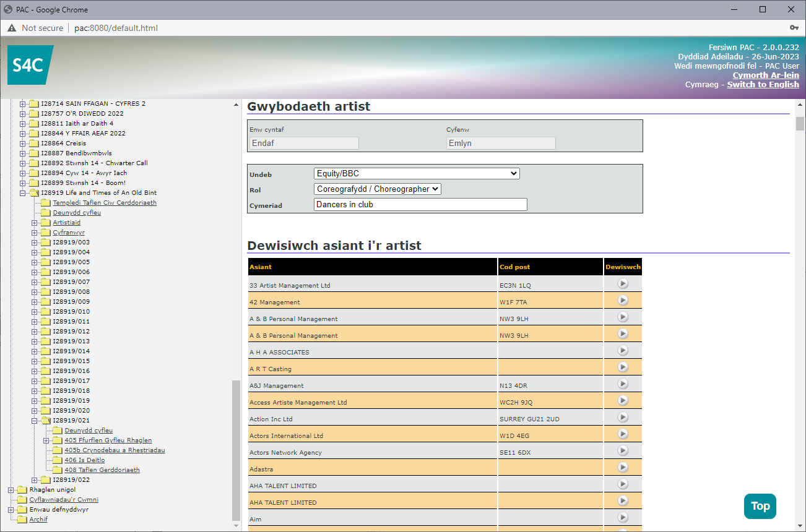This screenshot has width=806, height=532.
Task: Click the password key icon in address bar
Action: tap(794, 28)
